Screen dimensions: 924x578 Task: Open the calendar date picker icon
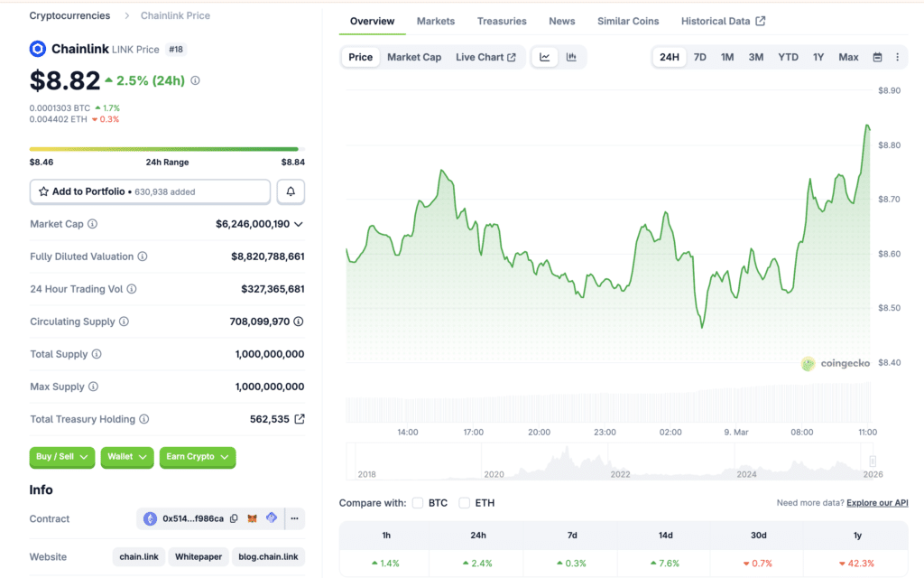tap(877, 56)
